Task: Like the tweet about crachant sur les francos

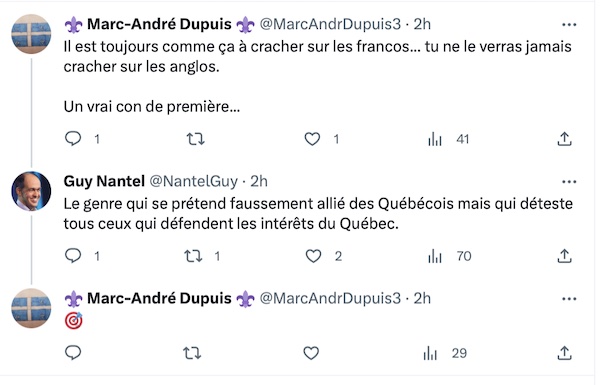Action: (x=312, y=139)
